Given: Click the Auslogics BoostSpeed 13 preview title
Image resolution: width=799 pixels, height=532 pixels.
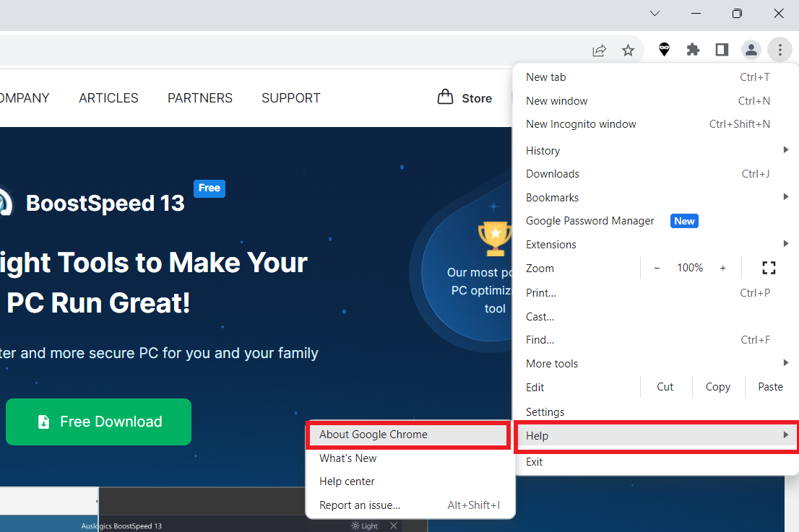Looking at the screenshot, I should pyautogui.click(x=121, y=526).
